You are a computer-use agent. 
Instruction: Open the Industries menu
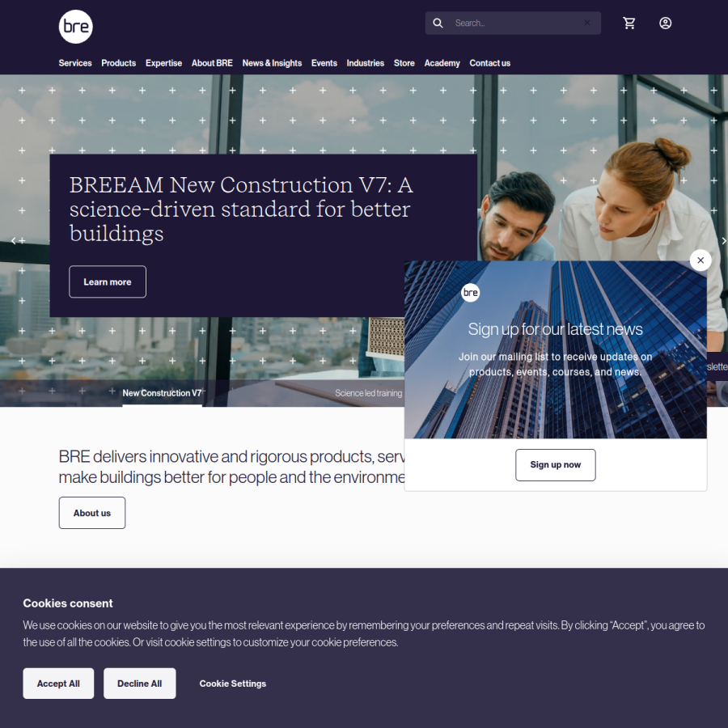click(366, 63)
